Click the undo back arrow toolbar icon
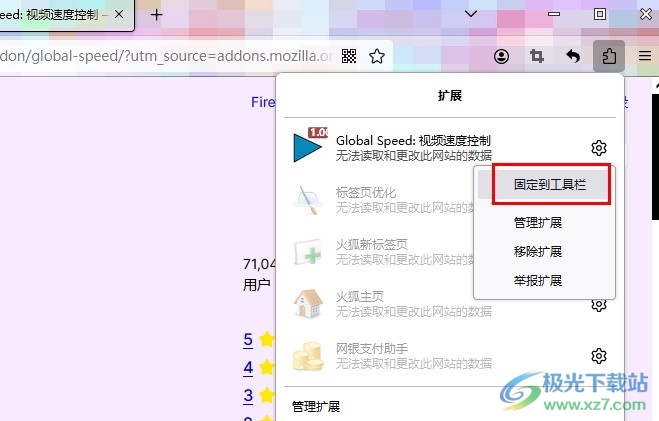Screen dimensions: 659x421 [x=573, y=56]
